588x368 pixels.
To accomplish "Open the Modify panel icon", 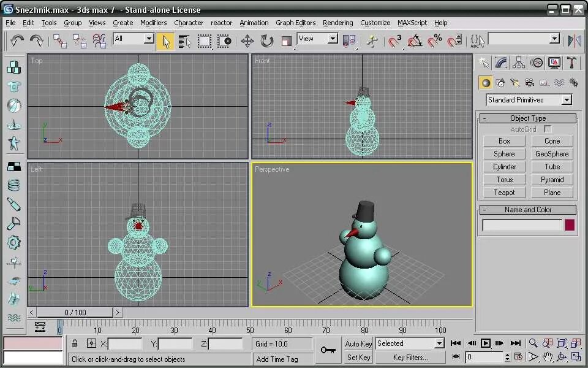I will (x=500, y=62).
